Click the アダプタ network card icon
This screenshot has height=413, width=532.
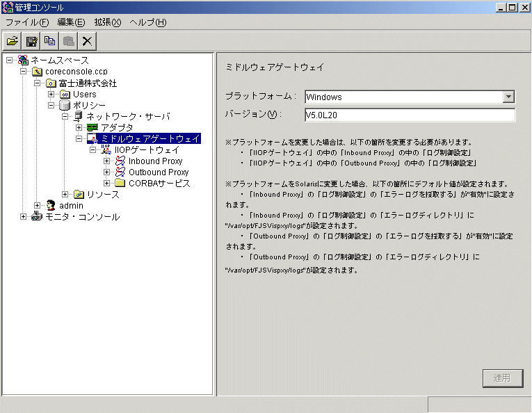(x=92, y=127)
